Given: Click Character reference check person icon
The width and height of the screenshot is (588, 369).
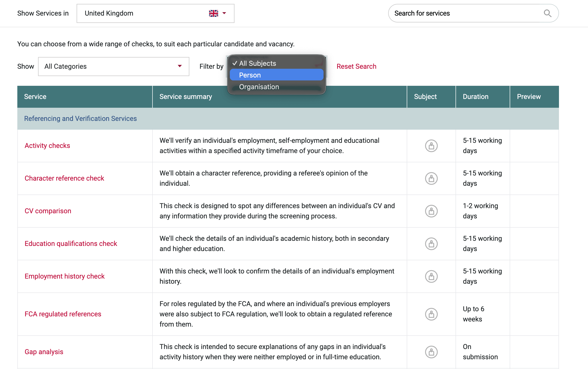Looking at the screenshot, I should 431,178.
